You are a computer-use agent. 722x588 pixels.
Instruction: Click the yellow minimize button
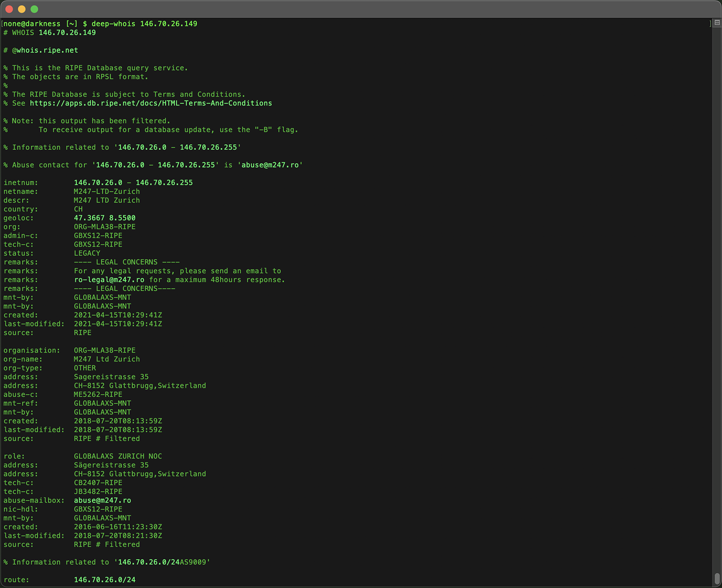[22, 9]
